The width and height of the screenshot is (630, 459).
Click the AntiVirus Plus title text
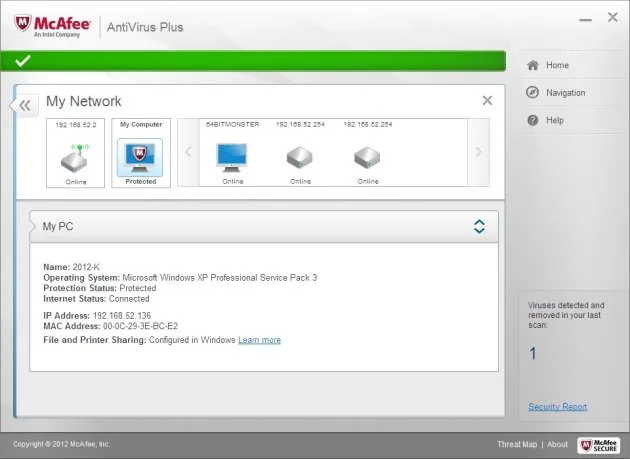coord(145,27)
